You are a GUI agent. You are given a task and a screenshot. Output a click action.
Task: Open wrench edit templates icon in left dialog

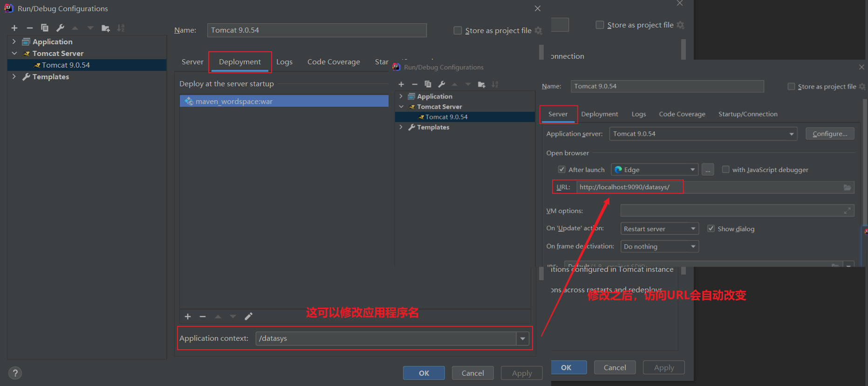60,28
